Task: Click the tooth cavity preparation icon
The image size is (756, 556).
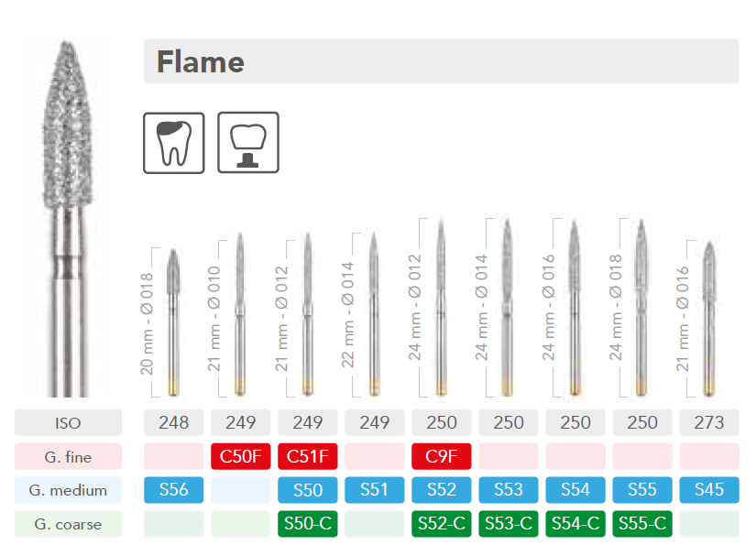Action: (x=174, y=143)
